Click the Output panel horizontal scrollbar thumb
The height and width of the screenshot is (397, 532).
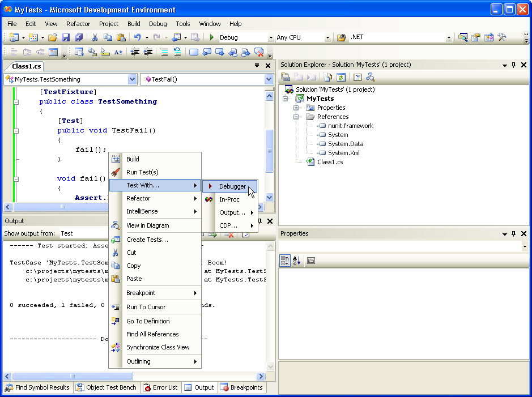[x=73, y=376]
